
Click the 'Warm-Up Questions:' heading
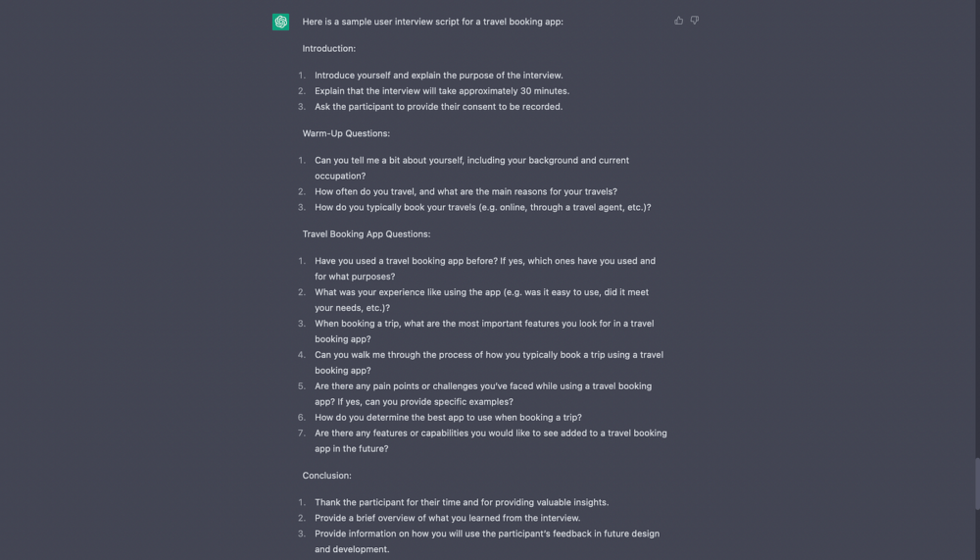pos(346,133)
